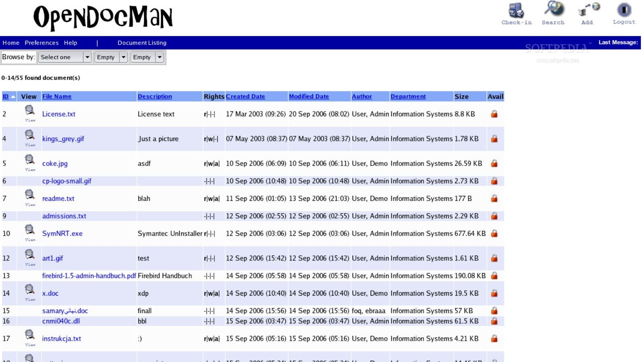Viewport: 644px width, 362px height.
Task: Open the Preferences menu
Action: pos(41,43)
